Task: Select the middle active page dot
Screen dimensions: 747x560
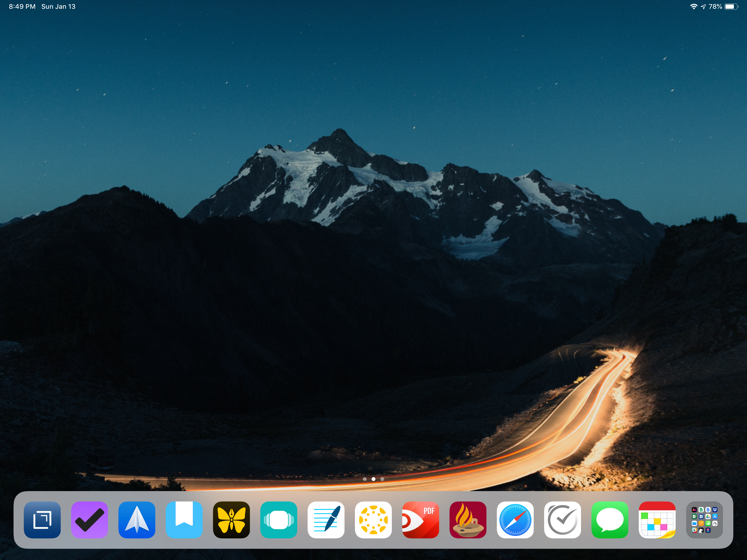Action: (373, 479)
